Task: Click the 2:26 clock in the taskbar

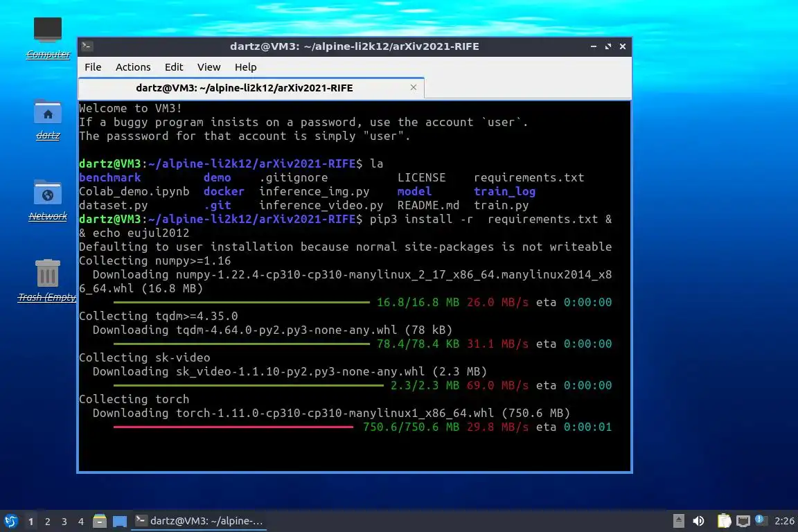Action: point(784,521)
